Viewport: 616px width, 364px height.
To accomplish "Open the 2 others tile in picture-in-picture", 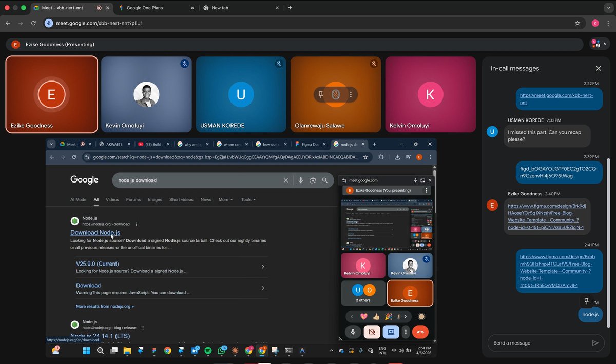I will click(363, 293).
